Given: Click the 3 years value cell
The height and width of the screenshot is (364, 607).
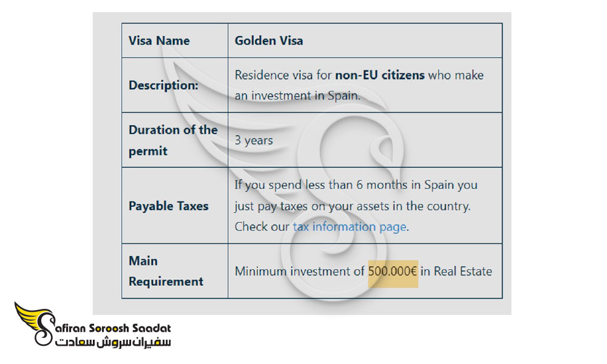Looking at the screenshot, I should 365,140.
